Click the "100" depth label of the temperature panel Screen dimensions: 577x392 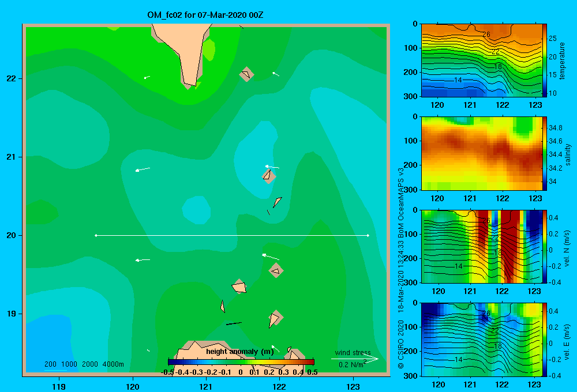coord(410,48)
